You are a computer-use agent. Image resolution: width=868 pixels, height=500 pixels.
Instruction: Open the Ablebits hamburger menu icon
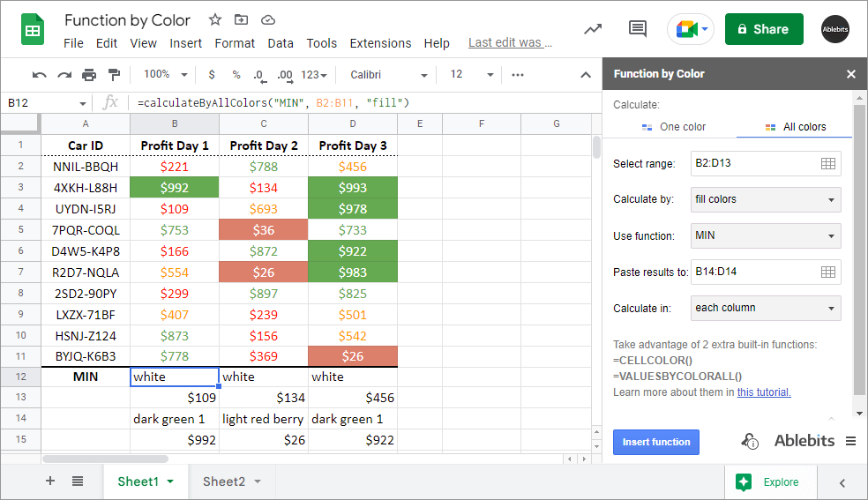pyautogui.click(x=850, y=441)
